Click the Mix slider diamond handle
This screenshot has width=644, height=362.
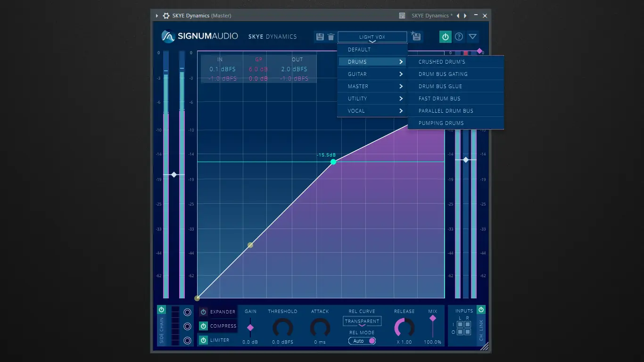tap(432, 319)
